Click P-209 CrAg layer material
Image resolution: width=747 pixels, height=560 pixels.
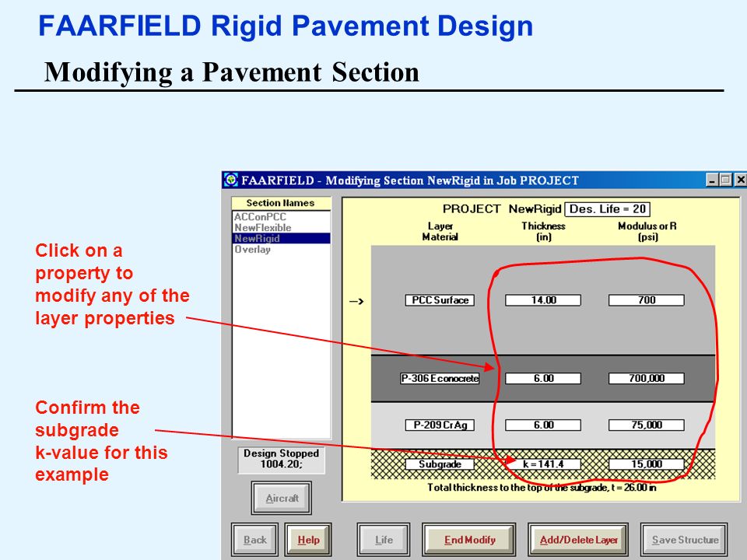pyautogui.click(x=440, y=425)
